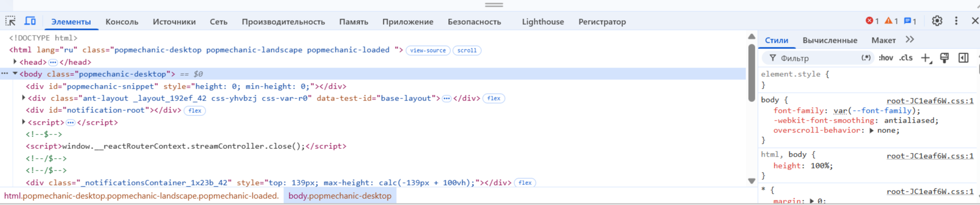Open root-JC1eaf6W.css:1 link for * rule
Image resolution: width=980 pixels, height=205 pixels.
tap(930, 191)
